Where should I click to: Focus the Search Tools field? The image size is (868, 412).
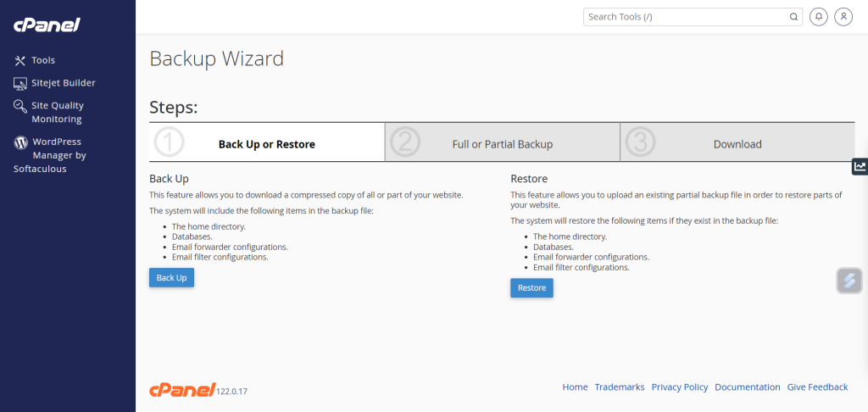pyautogui.click(x=685, y=16)
